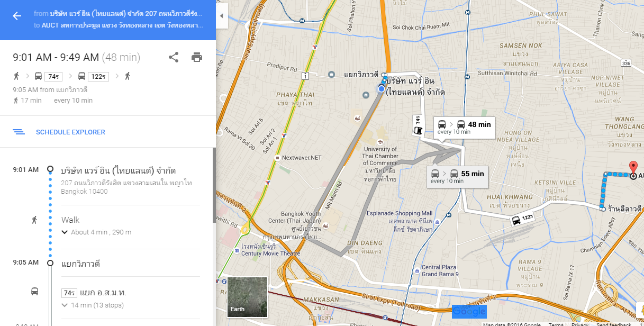Click the bus step icon beside แยก อ.ส.ม.ท.
The height and width of the screenshot is (326, 644).
tap(34, 291)
